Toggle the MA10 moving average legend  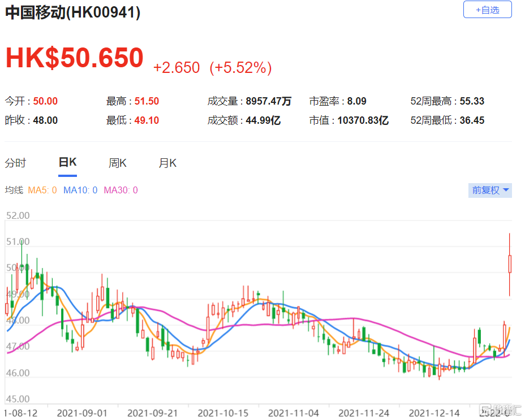click(x=80, y=190)
